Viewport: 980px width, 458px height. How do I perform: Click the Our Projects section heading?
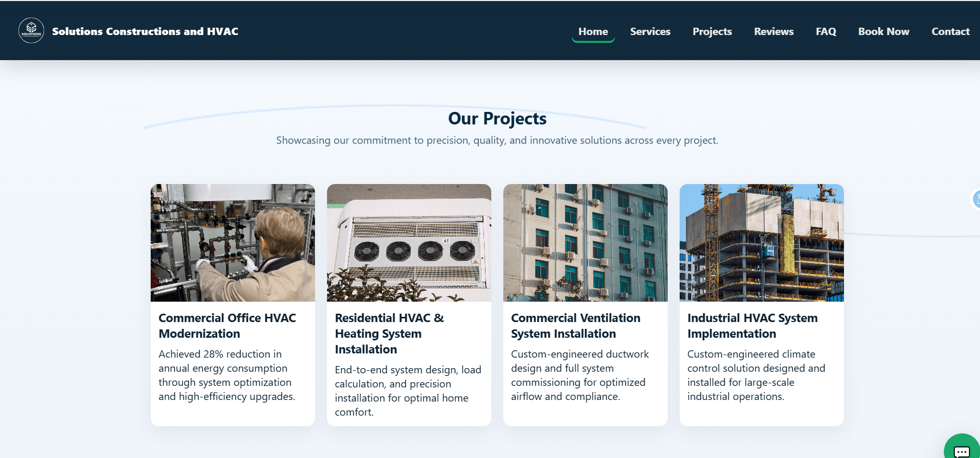tap(497, 119)
